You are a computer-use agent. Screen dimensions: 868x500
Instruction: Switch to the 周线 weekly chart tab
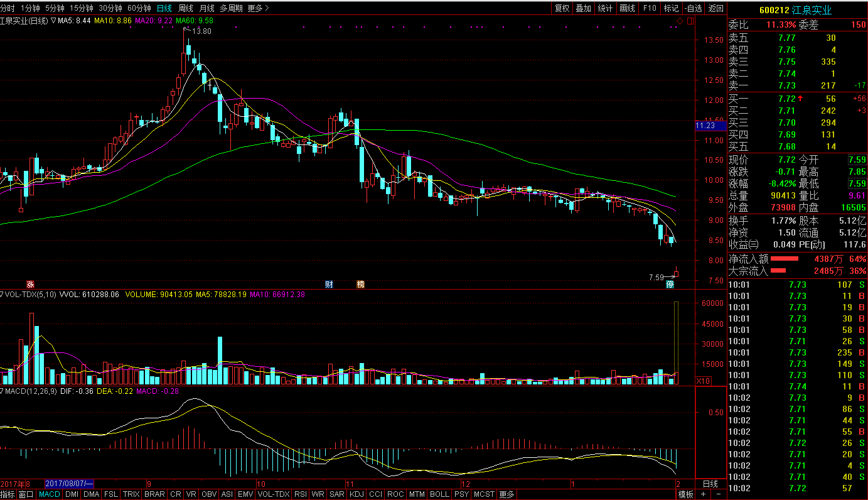pos(185,8)
